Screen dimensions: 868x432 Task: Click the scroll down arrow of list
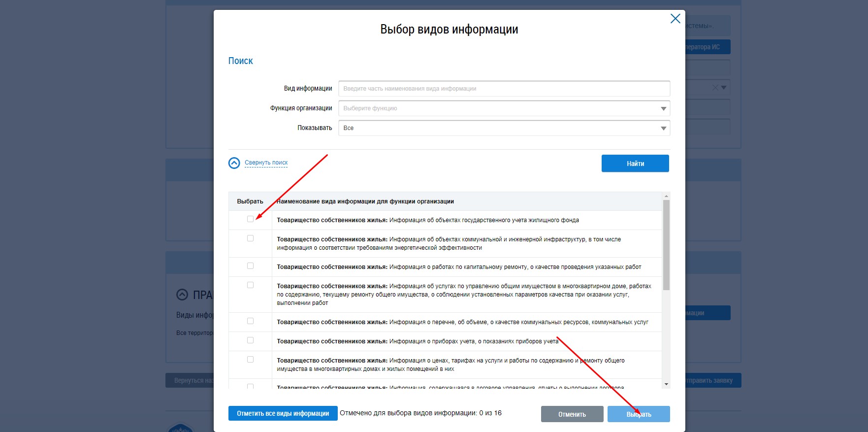666,384
